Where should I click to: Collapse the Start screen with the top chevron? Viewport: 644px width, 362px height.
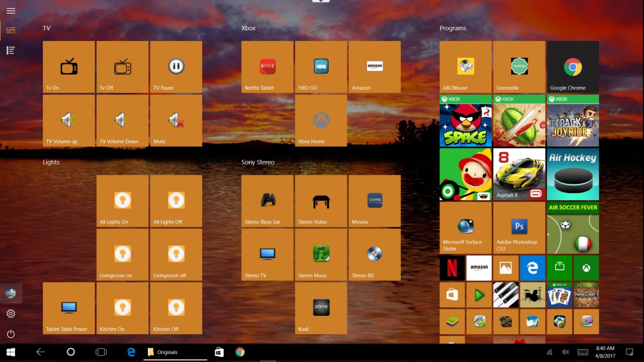pos(320,1)
